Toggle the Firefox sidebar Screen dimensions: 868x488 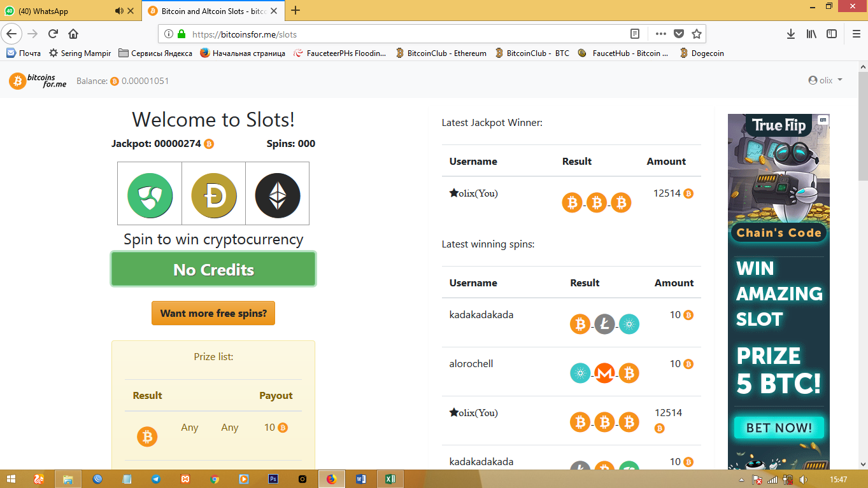(x=832, y=34)
